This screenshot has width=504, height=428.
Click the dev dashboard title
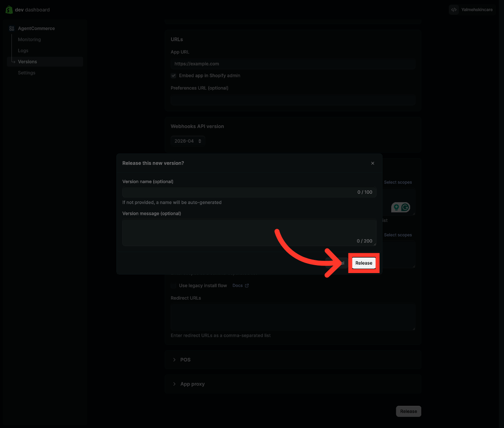(32, 10)
